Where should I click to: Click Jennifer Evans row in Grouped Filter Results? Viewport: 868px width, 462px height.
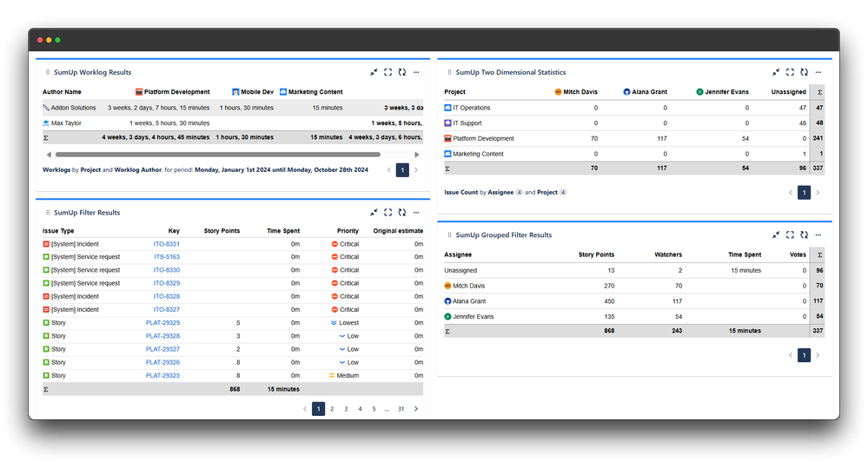(633, 316)
